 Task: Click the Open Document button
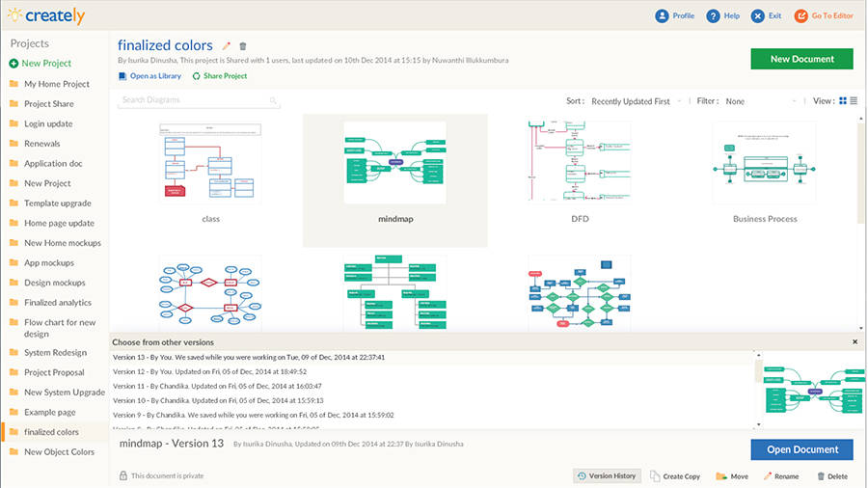click(x=801, y=449)
